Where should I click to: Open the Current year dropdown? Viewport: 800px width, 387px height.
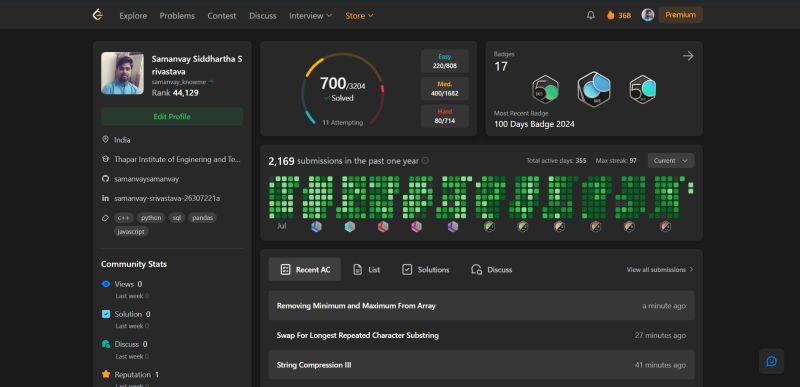pos(671,161)
